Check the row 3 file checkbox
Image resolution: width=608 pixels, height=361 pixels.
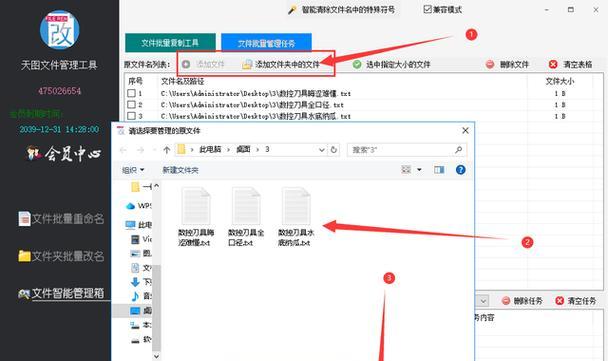[131, 116]
